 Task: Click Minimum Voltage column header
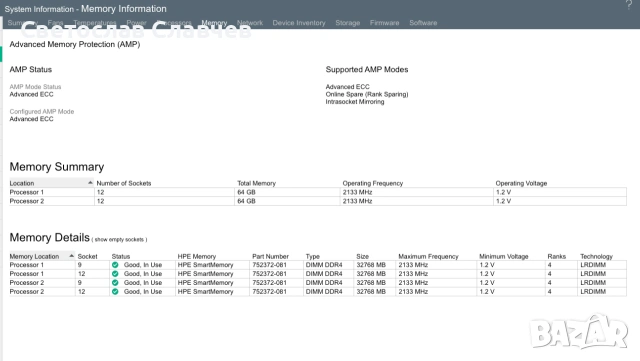tap(504, 256)
